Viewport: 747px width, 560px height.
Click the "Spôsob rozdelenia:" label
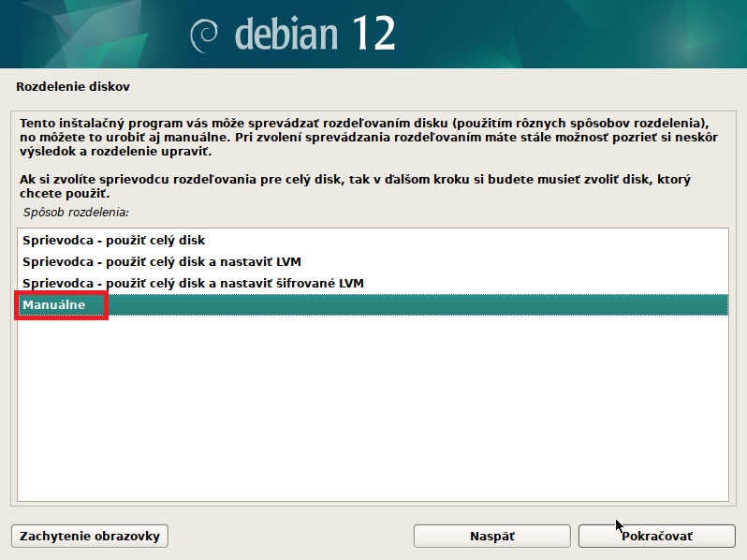tap(76, 213)
